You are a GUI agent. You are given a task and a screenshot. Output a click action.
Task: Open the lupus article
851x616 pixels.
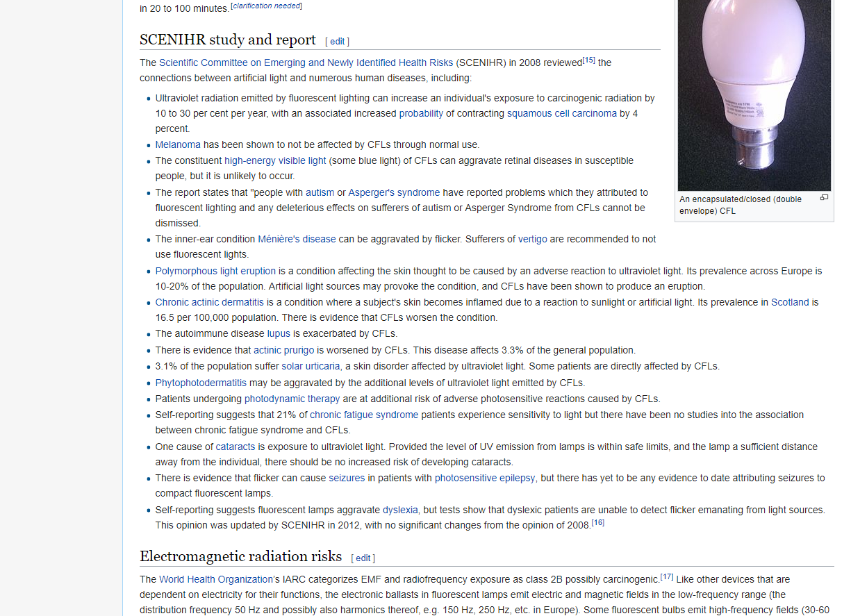[279, 333]
